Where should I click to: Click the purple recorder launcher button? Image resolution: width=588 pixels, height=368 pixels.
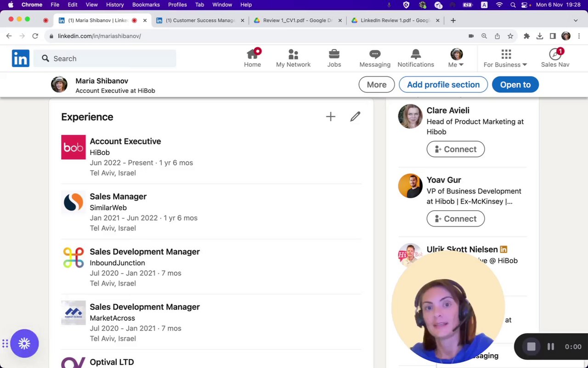pos(24,343)
